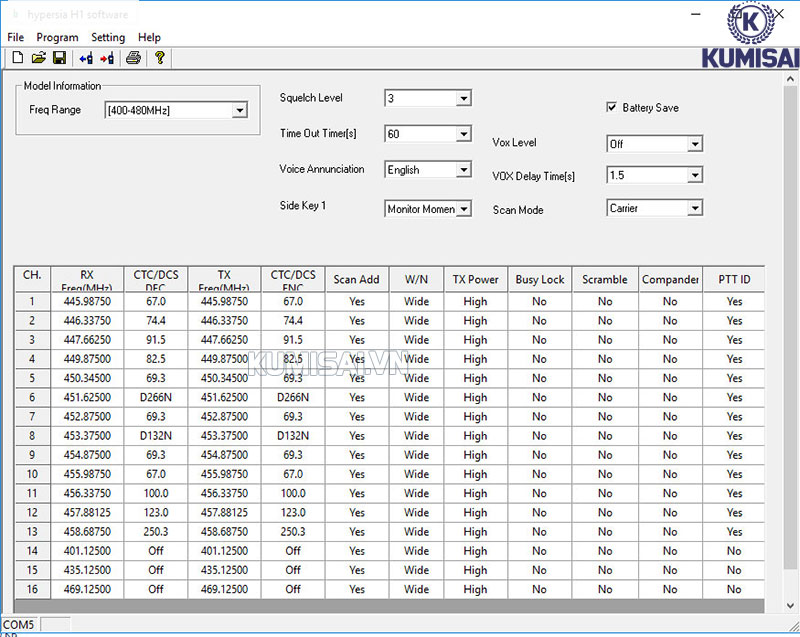Expand the Freq Range dropdown

(239, 111)
